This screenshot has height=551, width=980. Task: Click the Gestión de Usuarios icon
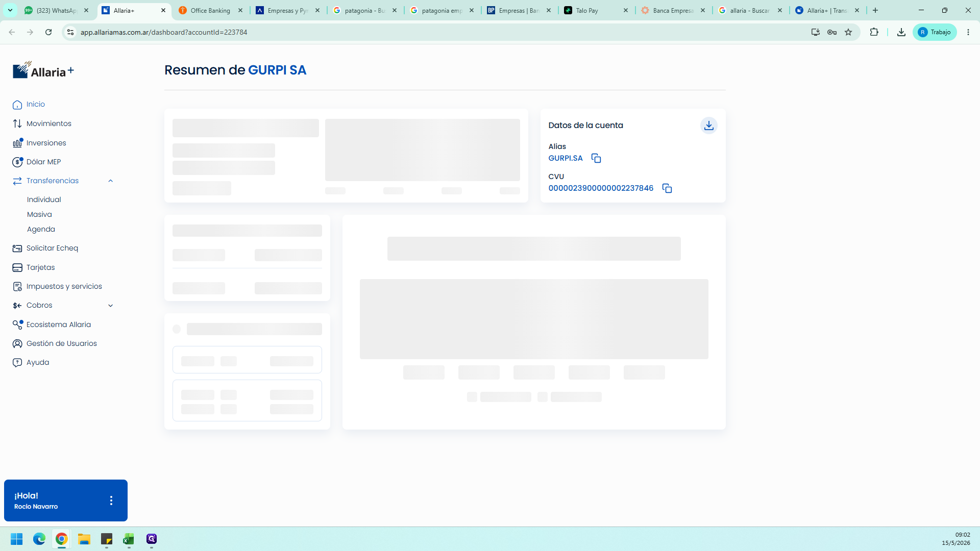17,343
